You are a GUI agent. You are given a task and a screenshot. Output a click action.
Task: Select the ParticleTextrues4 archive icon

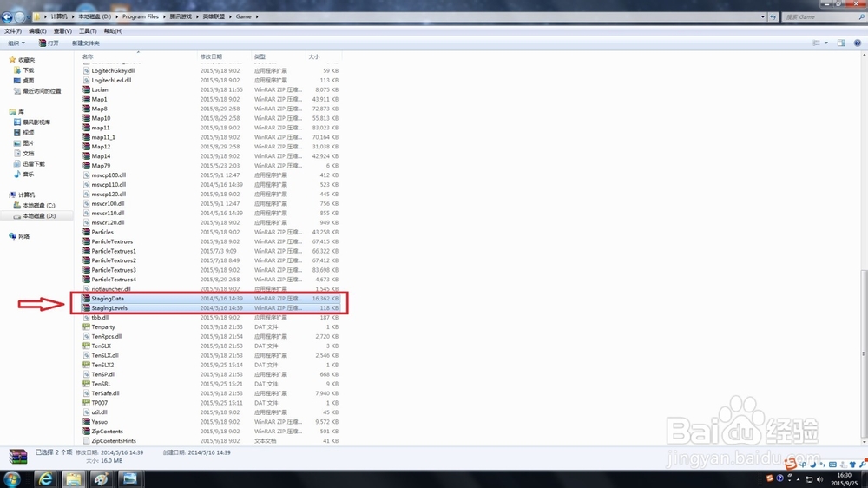point(86,280)
